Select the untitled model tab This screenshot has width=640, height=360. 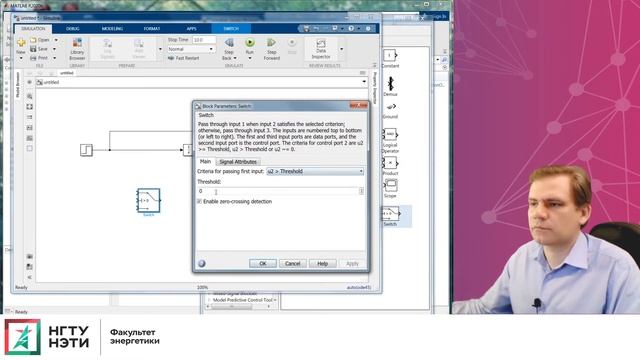(67, 73)
